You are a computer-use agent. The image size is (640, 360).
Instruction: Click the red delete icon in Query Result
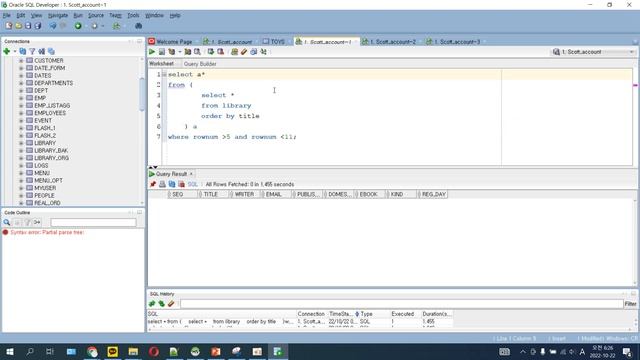(x=182, y=184)
